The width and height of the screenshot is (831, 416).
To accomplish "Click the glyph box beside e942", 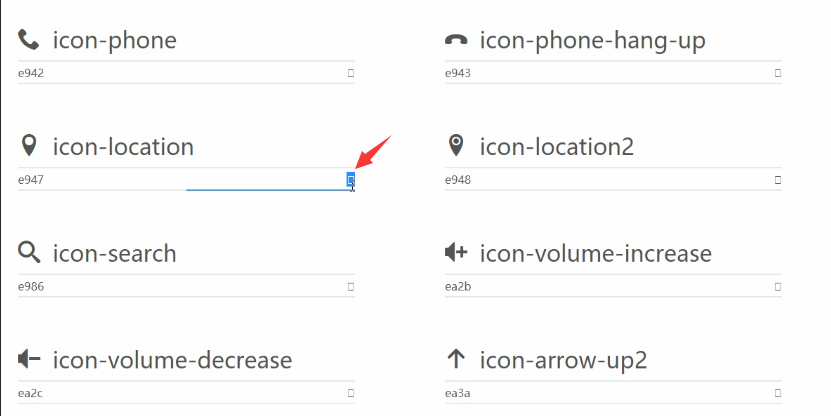I will 351,73.
